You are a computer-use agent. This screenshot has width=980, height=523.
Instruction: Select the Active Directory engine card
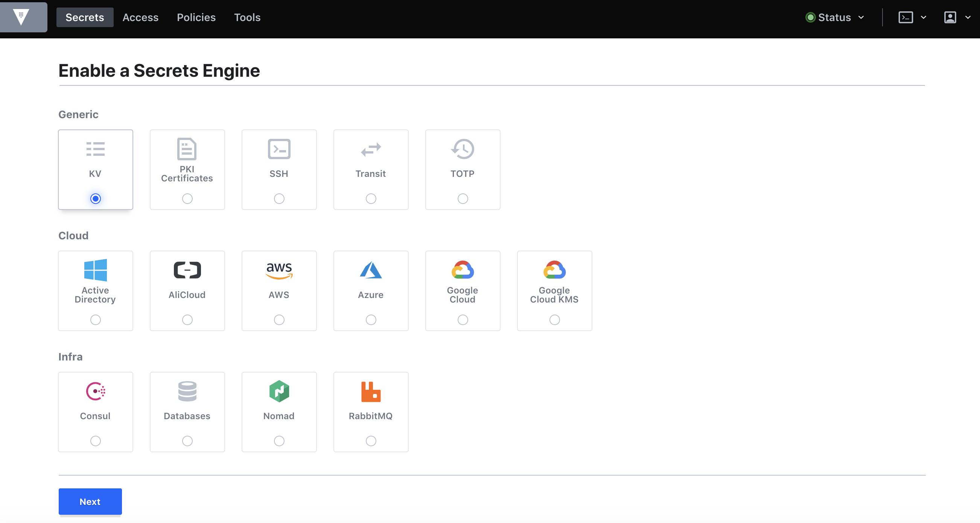tap(95, 290)
